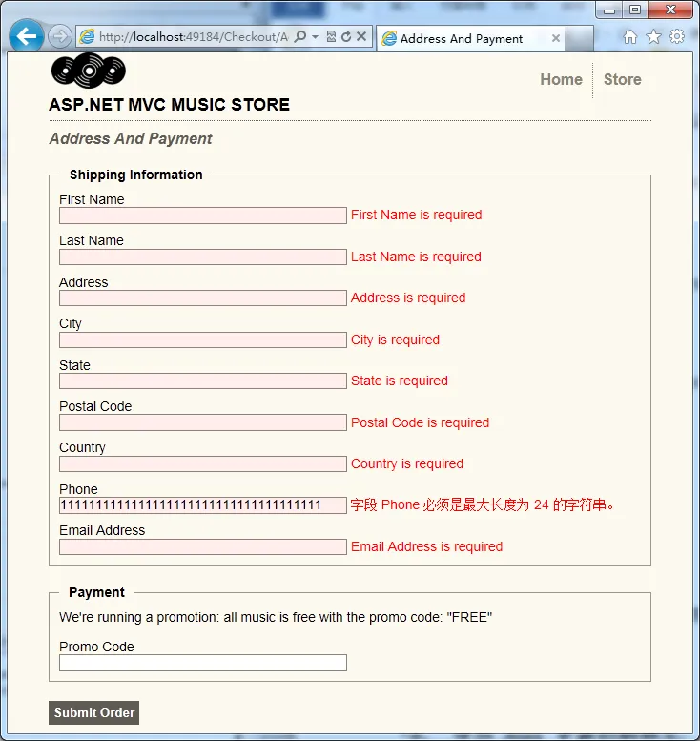Screen dimensions: 700x741
Task: Click the ASP.NET MVC MUSIC STORE title
Action: (169, 105)
